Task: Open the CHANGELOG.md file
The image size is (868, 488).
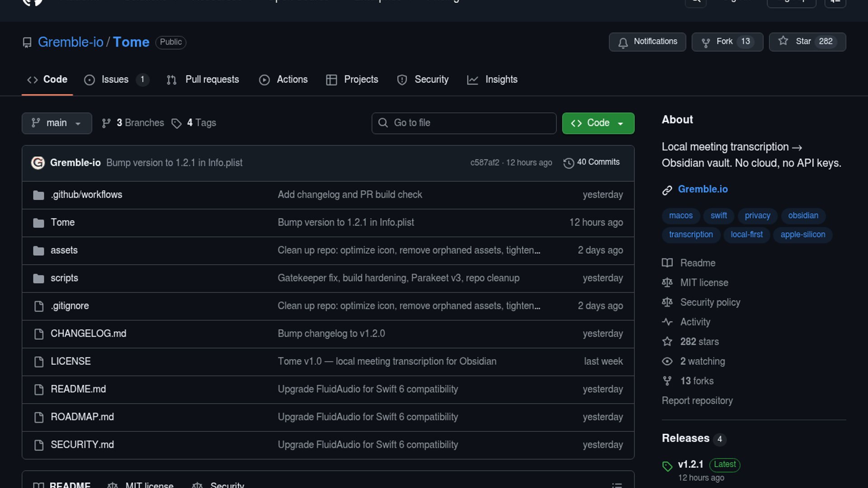Action: point(88,333)
